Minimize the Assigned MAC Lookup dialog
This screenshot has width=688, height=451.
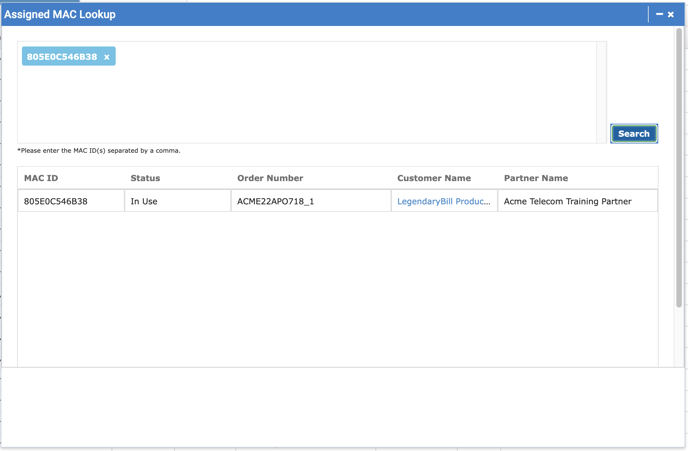[659, 14]
